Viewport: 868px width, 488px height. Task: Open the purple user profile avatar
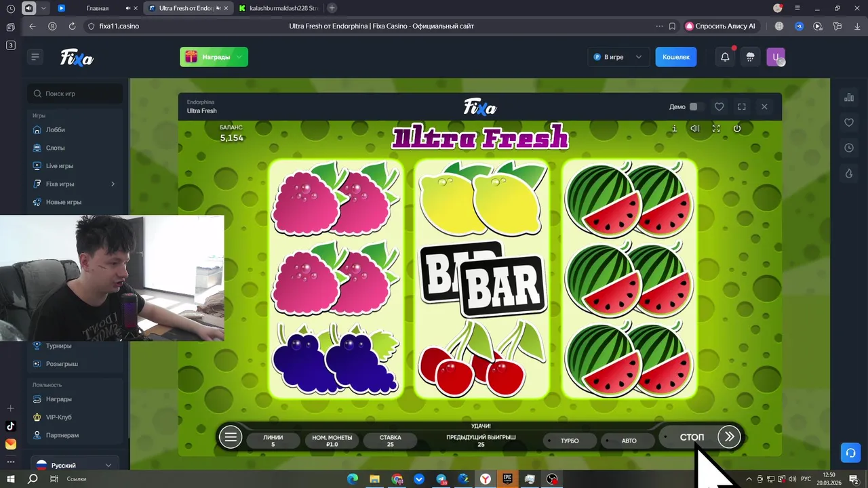[775, 57]
